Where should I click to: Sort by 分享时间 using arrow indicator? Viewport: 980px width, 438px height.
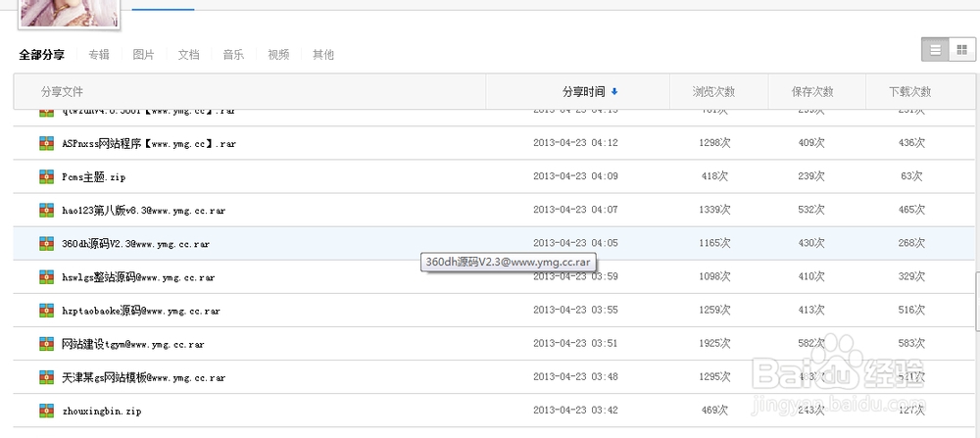[x=614, y=92]
